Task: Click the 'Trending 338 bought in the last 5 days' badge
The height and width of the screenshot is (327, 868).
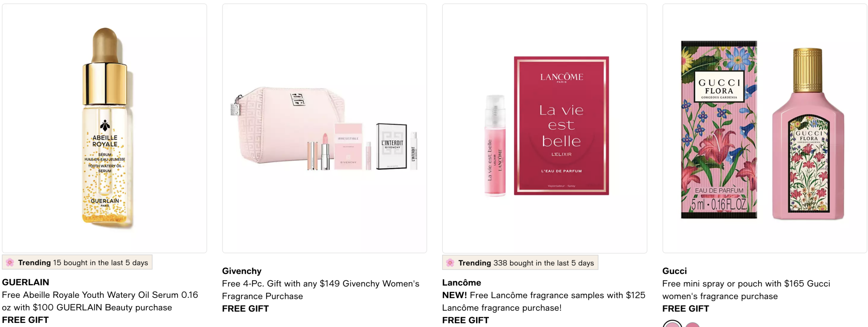Action: click(x=520, y=263)
